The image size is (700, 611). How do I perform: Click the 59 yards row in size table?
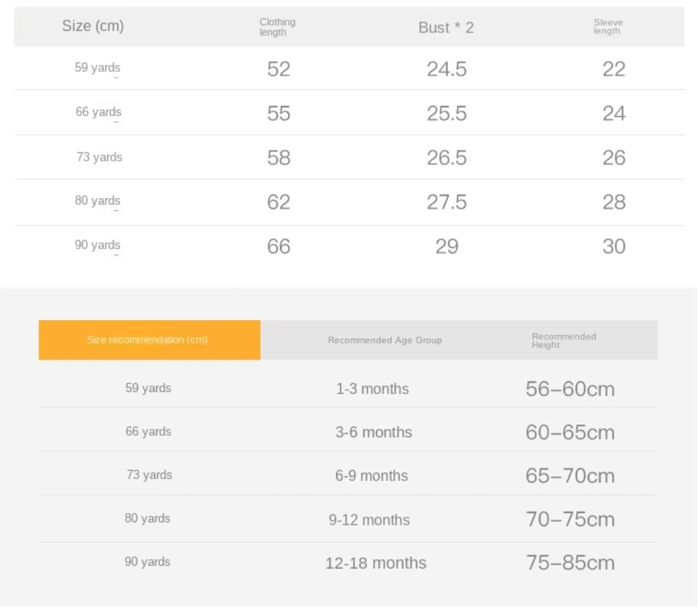click(x=349, y=68)
